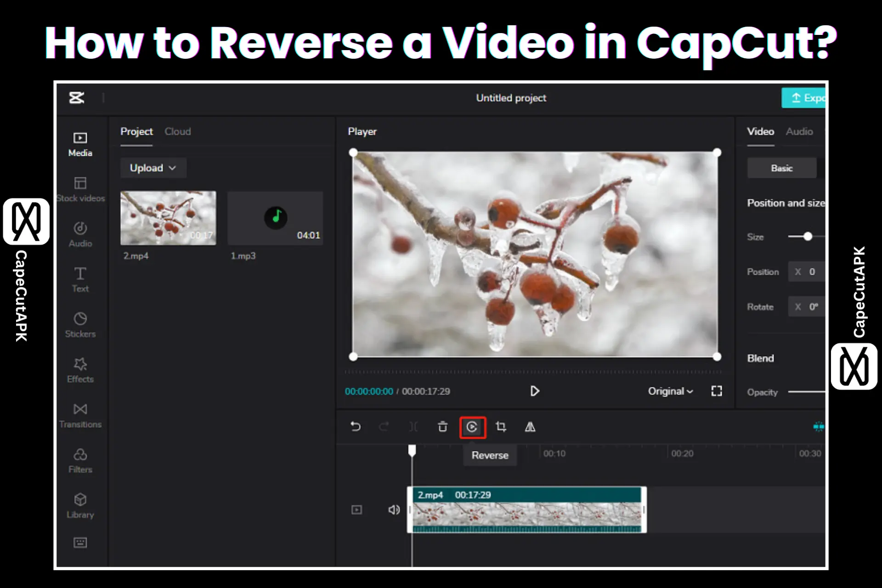
Task: Open the Transitions panel
Action: (x=80, y=416)
